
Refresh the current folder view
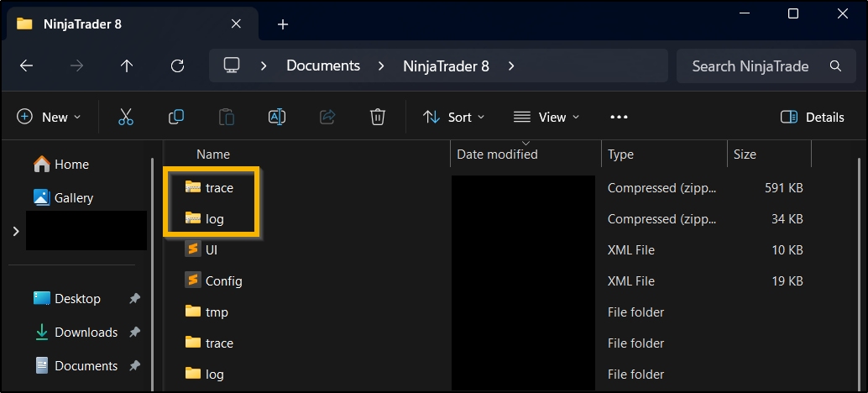(177, 65)
